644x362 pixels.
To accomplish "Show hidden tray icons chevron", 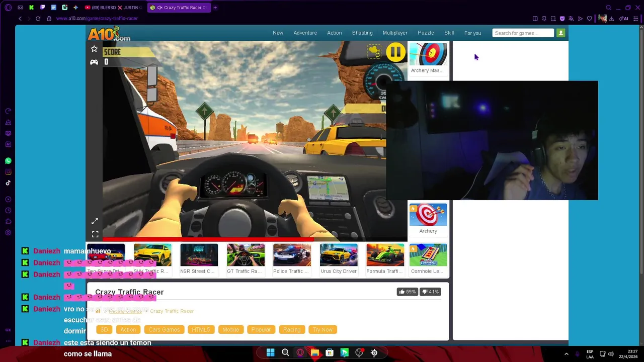I will point(566,353).
